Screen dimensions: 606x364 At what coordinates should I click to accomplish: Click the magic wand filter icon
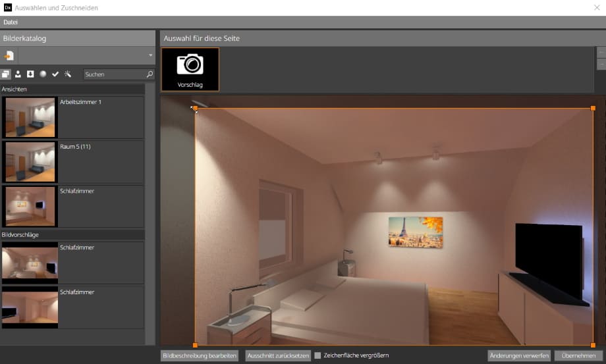coord(67,74)
